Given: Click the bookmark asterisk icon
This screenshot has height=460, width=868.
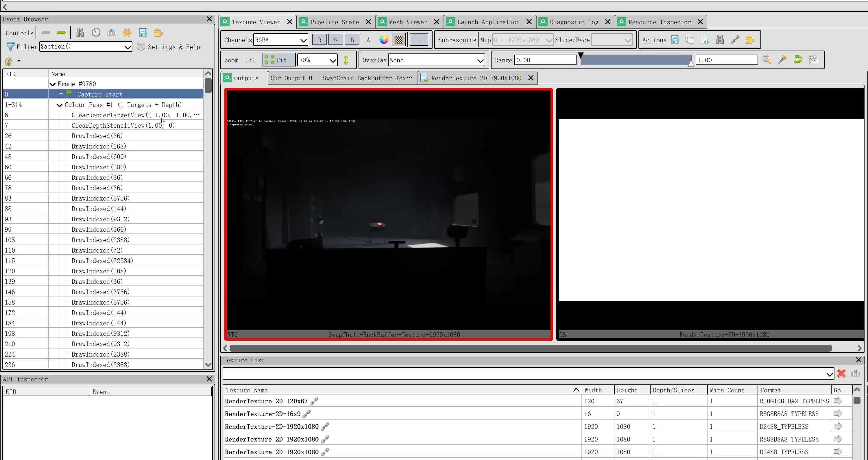Looking at the screenshot, I should (x=127, y=33).
